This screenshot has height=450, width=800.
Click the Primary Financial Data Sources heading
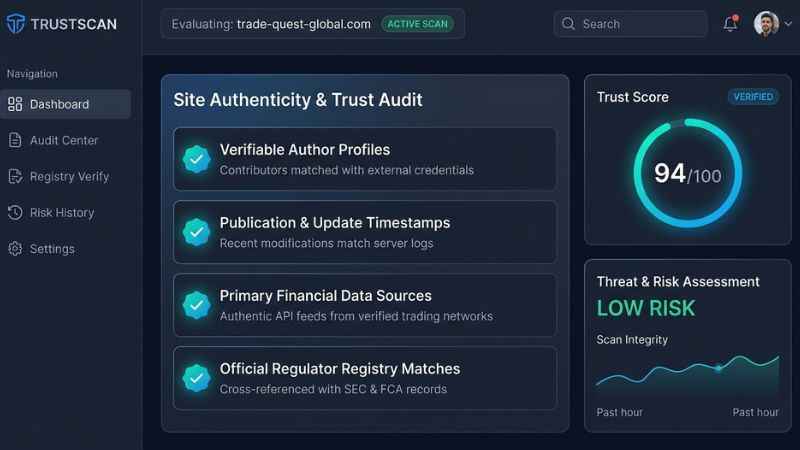pos(326,296)
